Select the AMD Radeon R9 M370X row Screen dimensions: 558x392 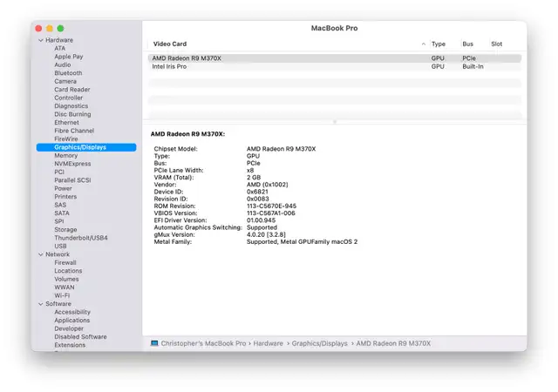coord(335,58)
